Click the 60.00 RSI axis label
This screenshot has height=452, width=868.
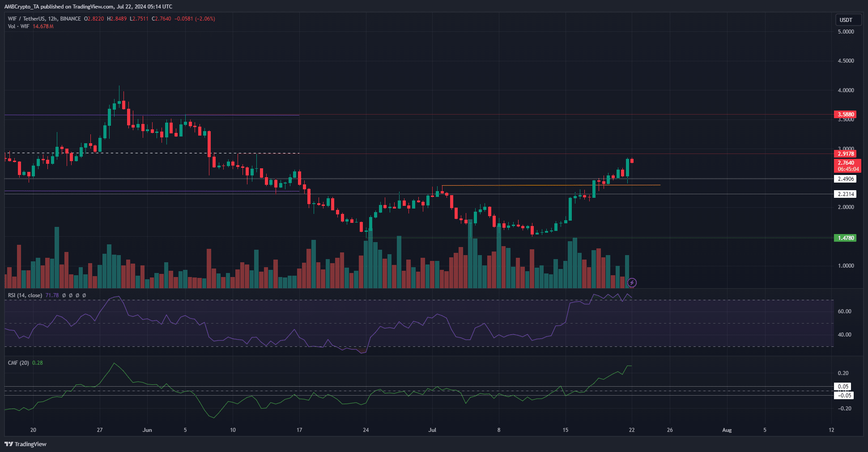844,311
